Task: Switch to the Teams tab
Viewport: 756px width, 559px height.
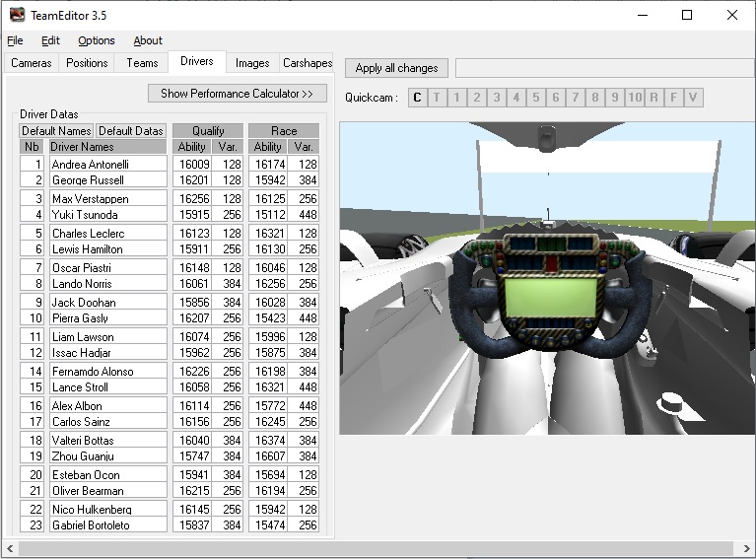Action: click(142, 63)
